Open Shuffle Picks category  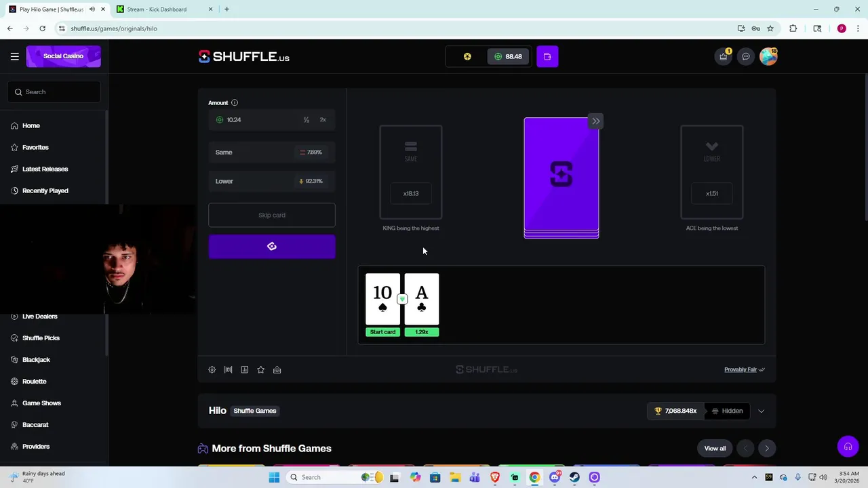coord(41,338)
